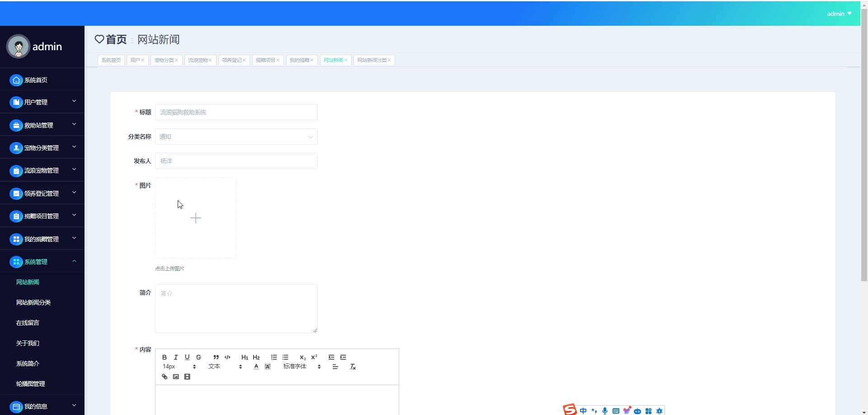Screen dimensions: 868x415
Task: Expand the 捐赠项目管理 menu
Action: tap(42, 216)
